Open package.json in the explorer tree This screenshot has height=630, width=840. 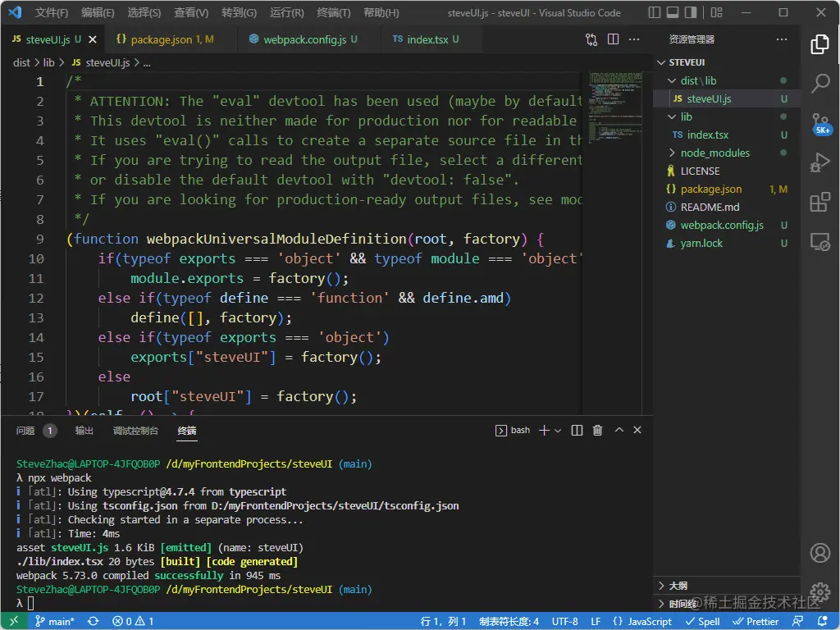[710, 189]
